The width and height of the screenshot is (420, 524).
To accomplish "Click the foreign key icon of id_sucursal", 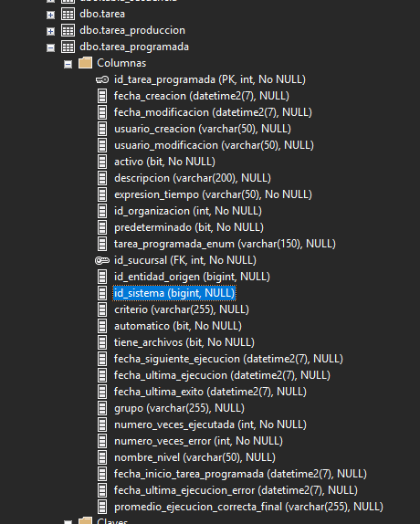I will click(x=102, y=260).
